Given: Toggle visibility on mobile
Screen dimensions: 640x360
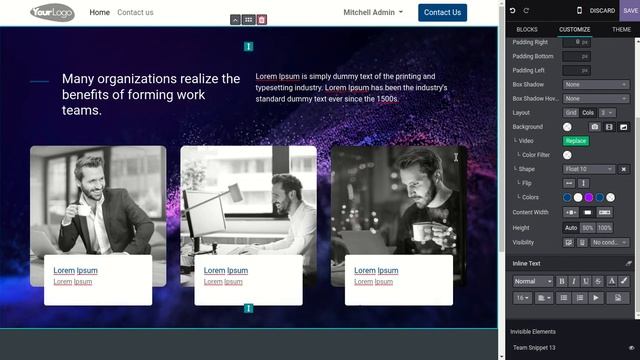Looking at the screenshot, I should point(582,242).
